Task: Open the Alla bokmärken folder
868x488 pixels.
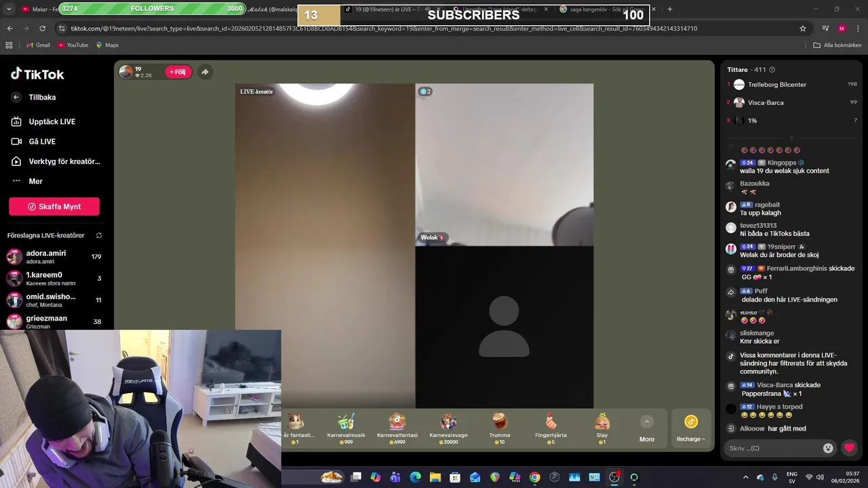Action: [x=837, y=45]
